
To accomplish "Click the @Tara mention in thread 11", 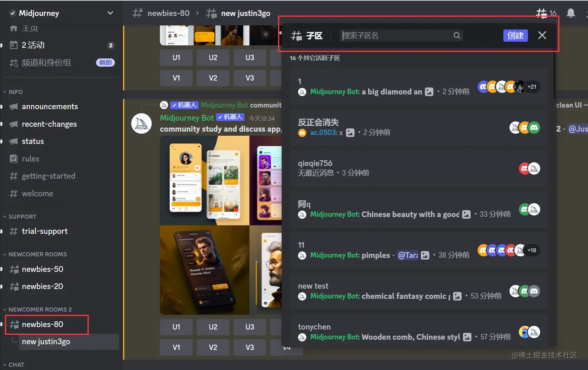I will click(408, 256).
